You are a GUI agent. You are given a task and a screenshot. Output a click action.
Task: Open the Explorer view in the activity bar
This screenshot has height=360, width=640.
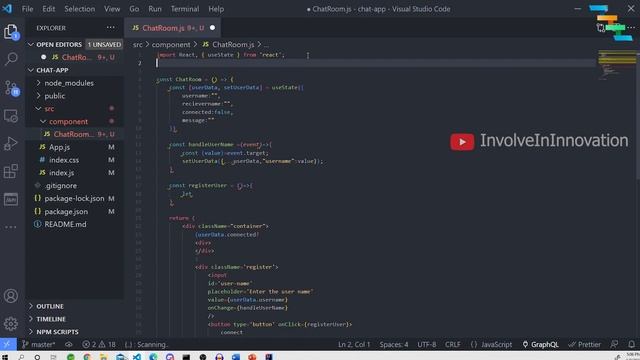pos(11,32)
